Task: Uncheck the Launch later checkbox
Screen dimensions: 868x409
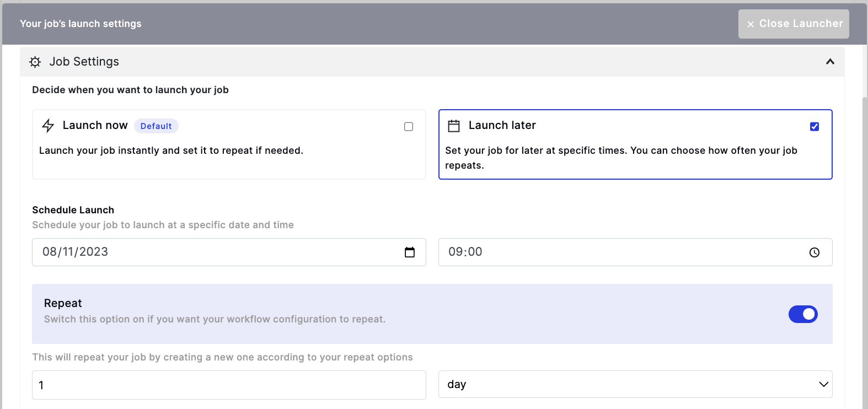Action: point(815,127)
